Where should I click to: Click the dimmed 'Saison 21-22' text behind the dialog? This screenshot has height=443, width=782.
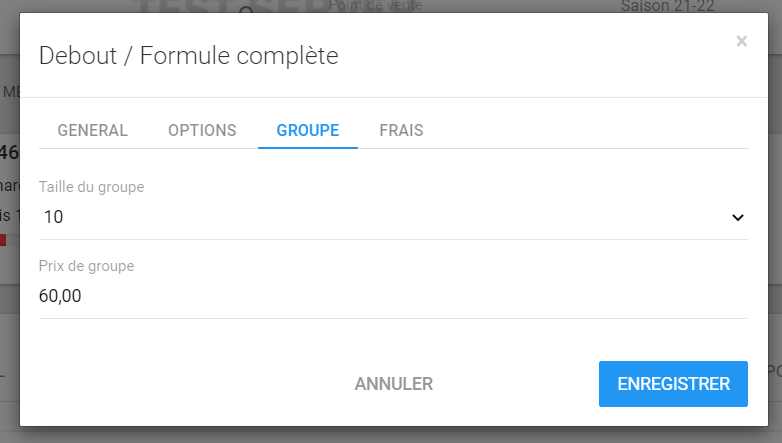667,6
